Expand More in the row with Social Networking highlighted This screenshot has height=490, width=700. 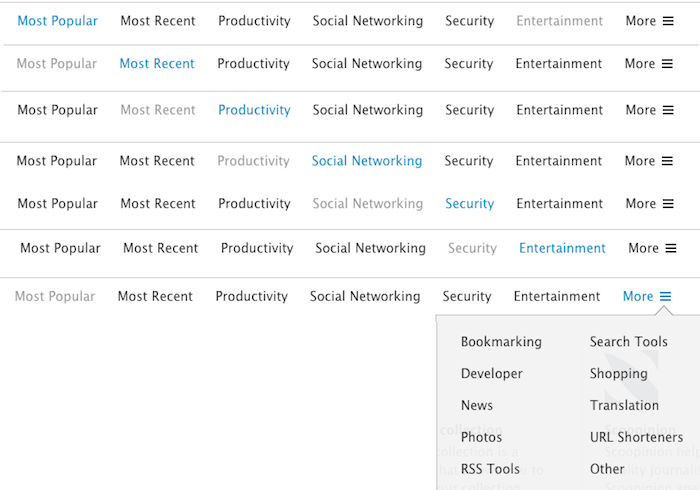click(649, 161)
